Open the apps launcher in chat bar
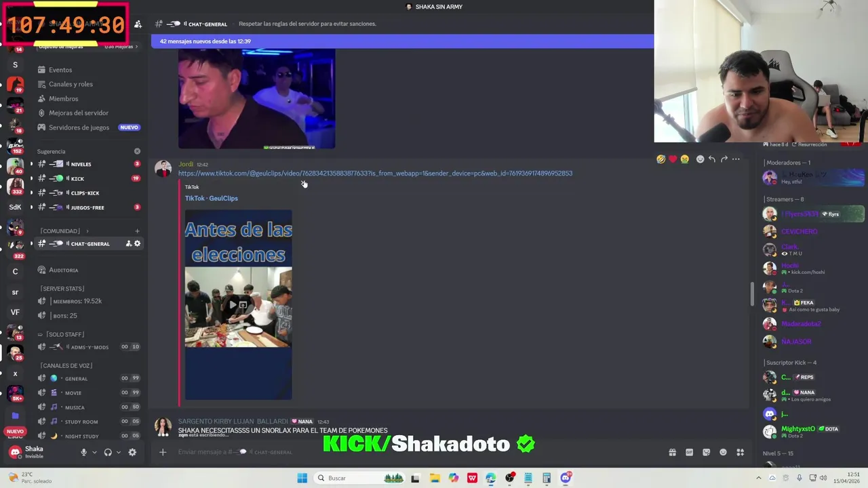Viewport: 868px width, 488px height. [x=741, y=452]
